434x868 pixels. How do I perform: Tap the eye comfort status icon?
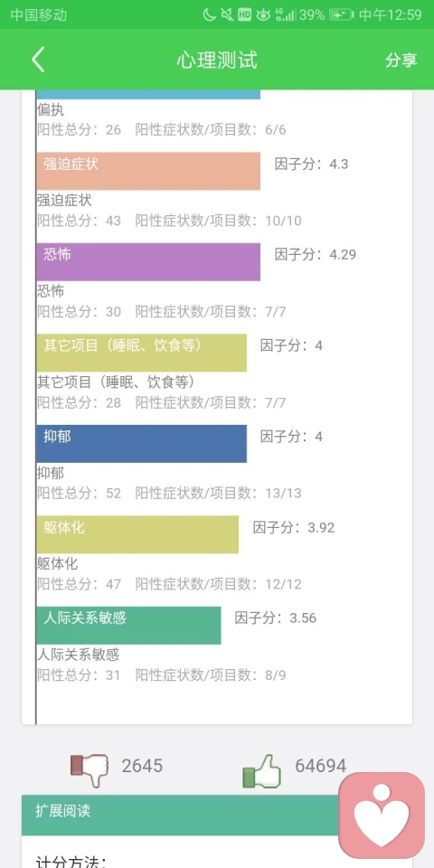(263, 15)
